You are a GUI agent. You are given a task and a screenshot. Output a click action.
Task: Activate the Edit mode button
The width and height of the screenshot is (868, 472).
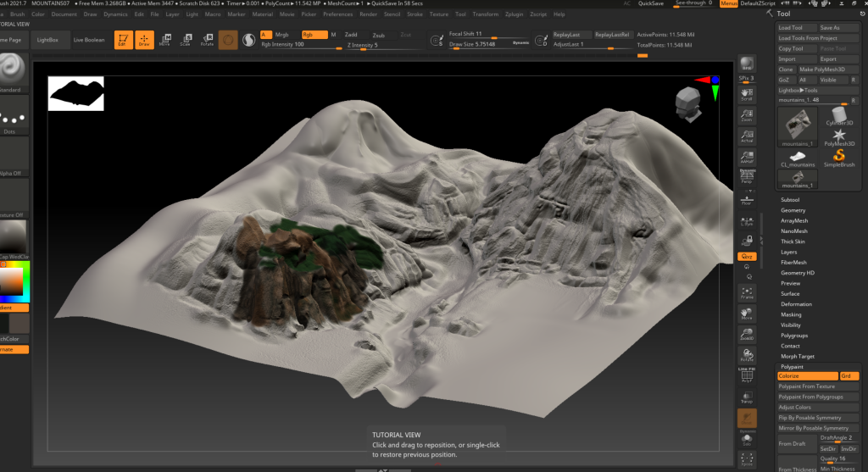[x=123, y=39]
